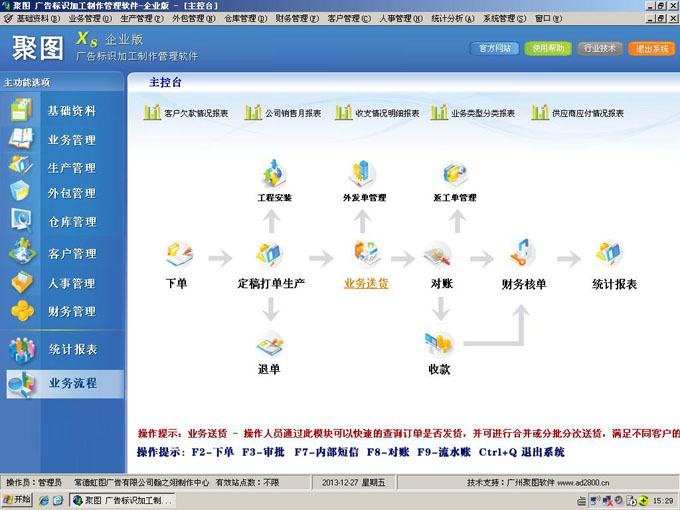Click the 退单 return order icon

pos(268,345)
